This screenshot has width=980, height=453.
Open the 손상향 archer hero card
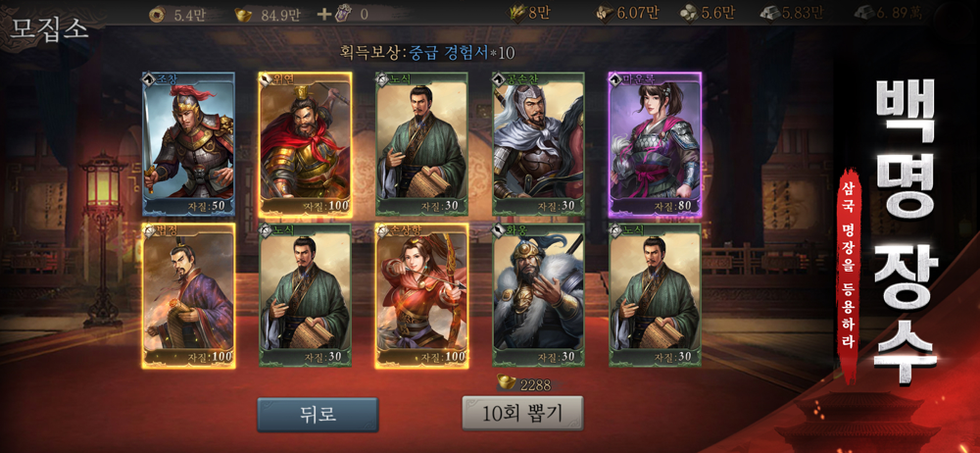(x=421, y=295)
